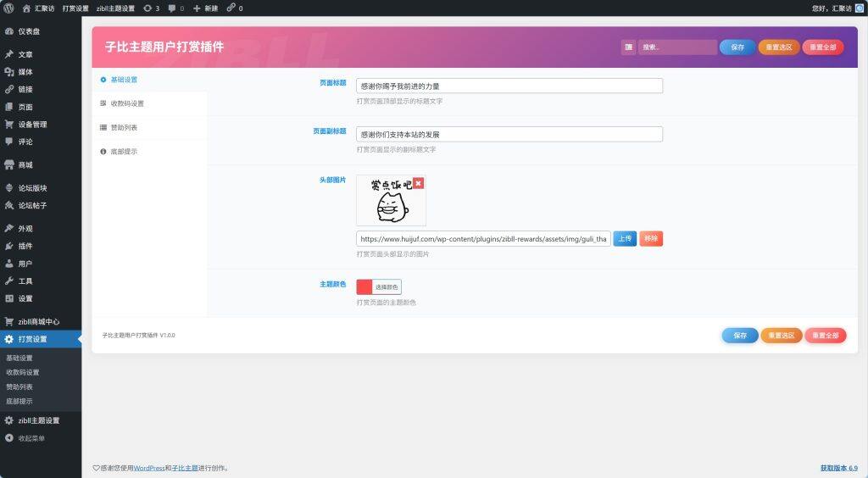Open the 子比主题 footer link
This screenshot has width=868, height=478.
(x=185, y=468)
